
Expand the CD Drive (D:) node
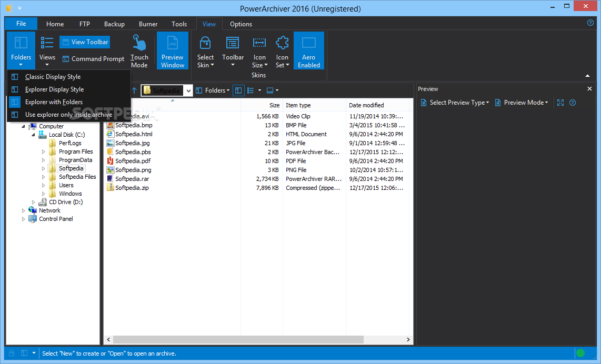point(33,203)
